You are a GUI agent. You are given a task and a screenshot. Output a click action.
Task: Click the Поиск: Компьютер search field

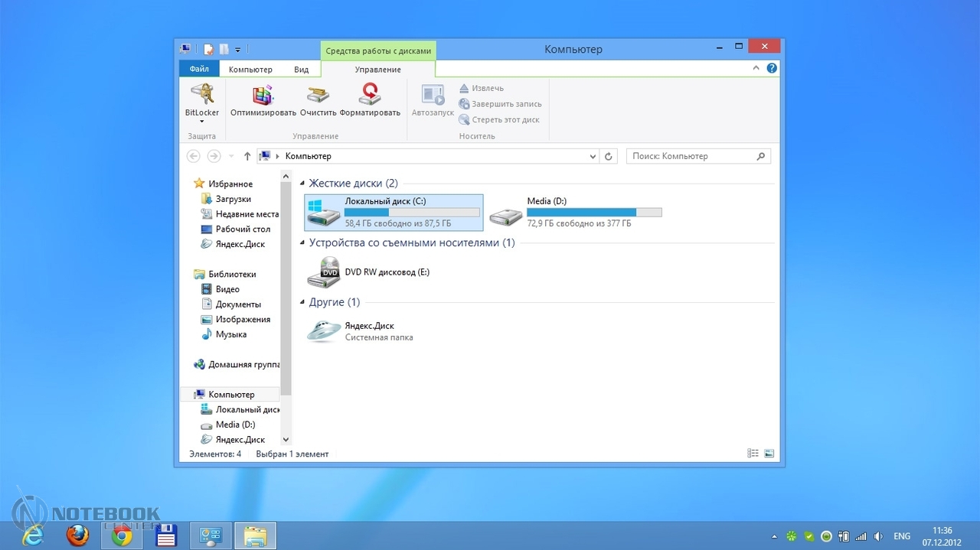[691, 156]
